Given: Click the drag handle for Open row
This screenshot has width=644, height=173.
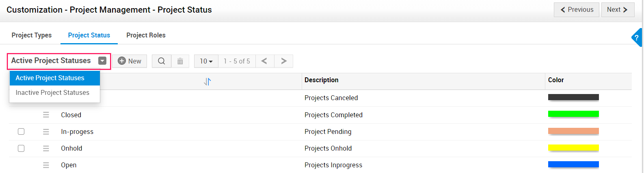Looking at the screenshot, I should (x=46, y=165).
